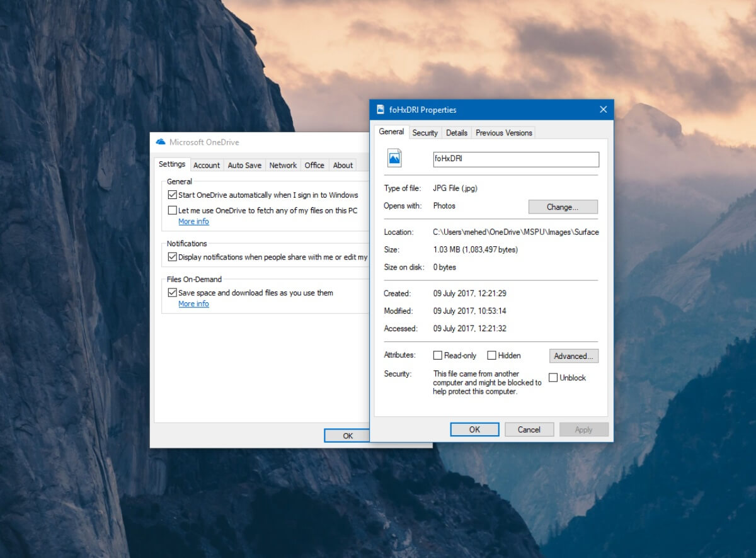Close the foHxDRI Properties dialog

click(x=603, y=110)
